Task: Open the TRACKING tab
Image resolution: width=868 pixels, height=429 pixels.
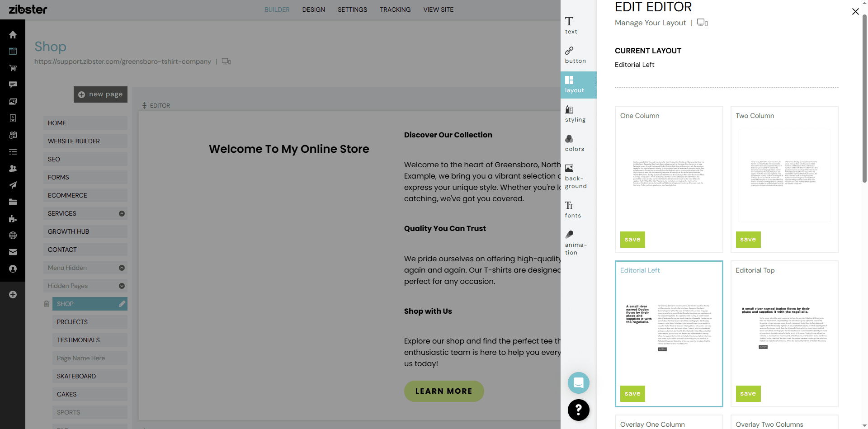Action: (395, 9)
